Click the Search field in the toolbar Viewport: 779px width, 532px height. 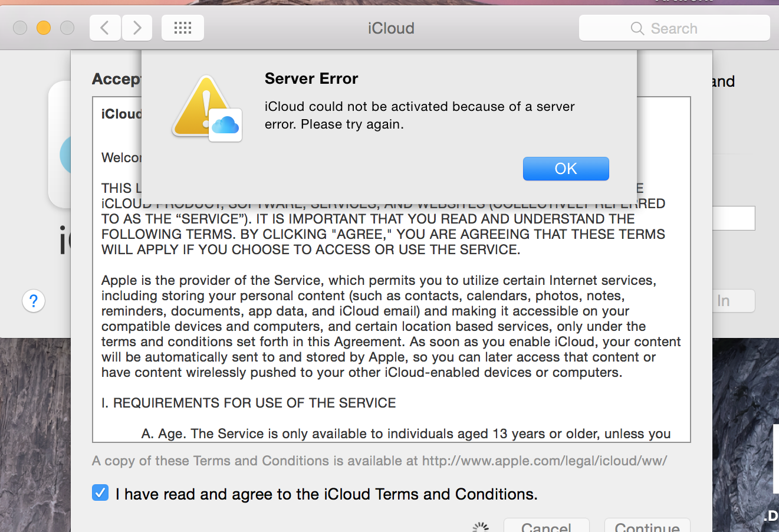674,28
